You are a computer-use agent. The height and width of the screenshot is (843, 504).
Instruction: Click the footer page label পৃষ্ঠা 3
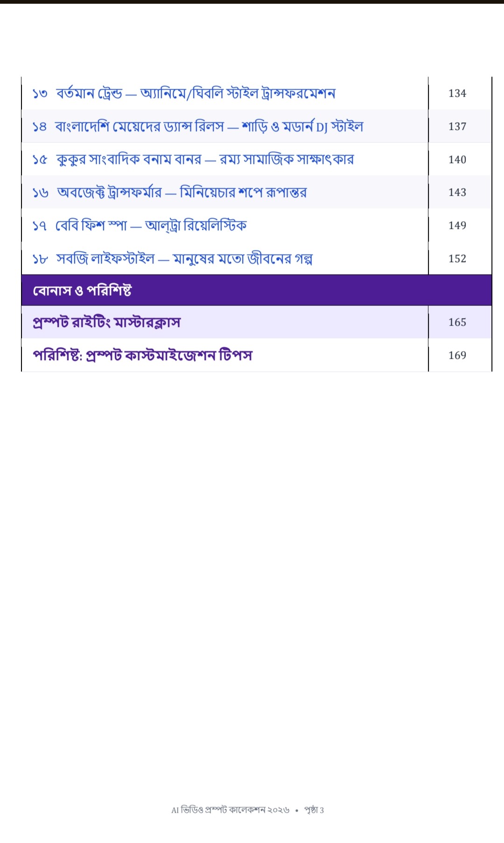click(x=314, y=810)
